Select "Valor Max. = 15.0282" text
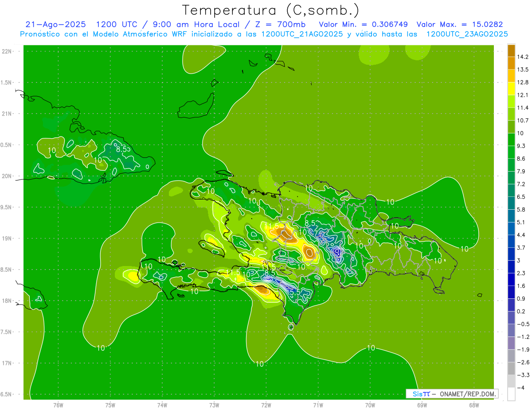532x411 pixels. click(460, 24)
